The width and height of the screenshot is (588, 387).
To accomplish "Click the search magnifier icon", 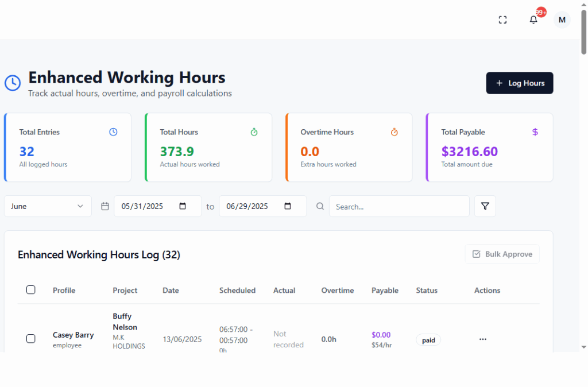I will [x=320, y=206].
